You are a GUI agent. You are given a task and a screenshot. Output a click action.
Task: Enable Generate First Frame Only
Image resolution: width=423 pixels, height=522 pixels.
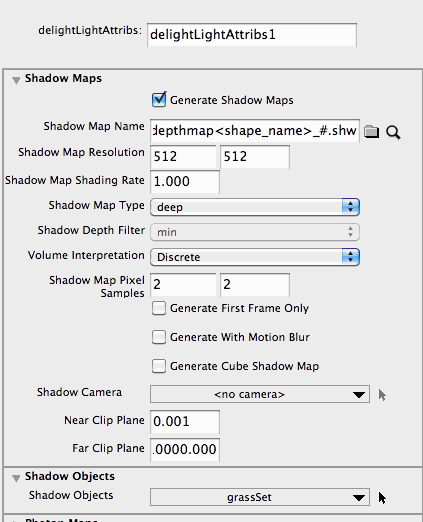159,308
